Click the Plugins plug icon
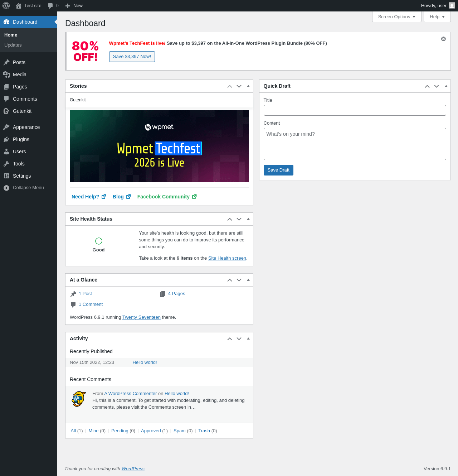Screen dimensions: 458x476 (6, 139)
